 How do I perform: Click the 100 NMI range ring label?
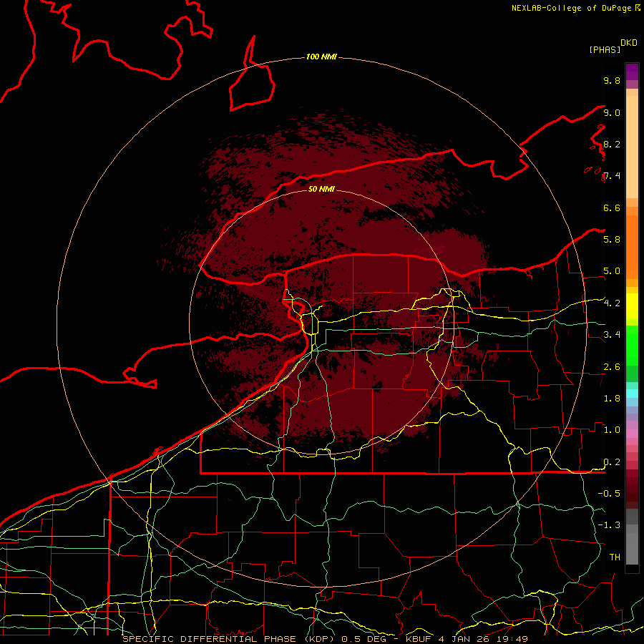coord(321,57)
